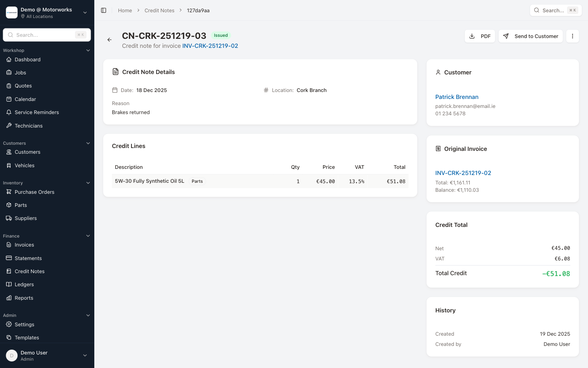The width and height of the screenshot is (588, 368).
Task: Collapse the Workshop sidebar section
Action: tap(88, 50)
